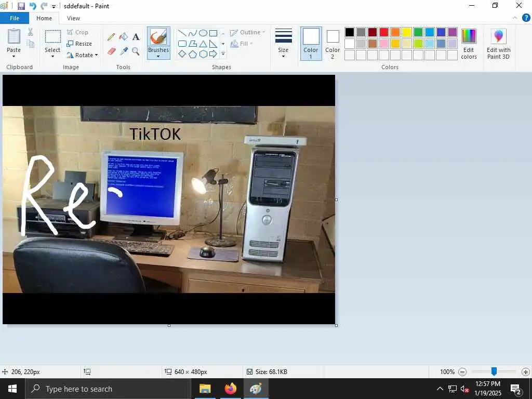
Task: Show hidden system tray icons chevron
Action: 440,389
